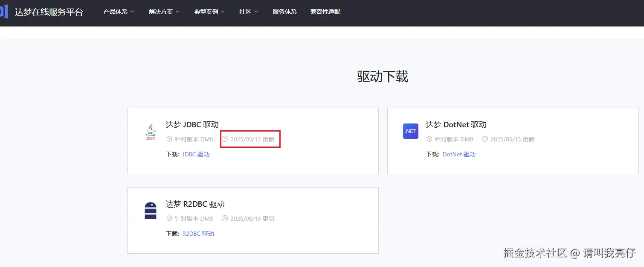The width and height of the screenshot is (644, 267).
Task: Select the 达梦 R2DBC 驱动 card title
Action: pyautogui.click(x=195, y=204)
